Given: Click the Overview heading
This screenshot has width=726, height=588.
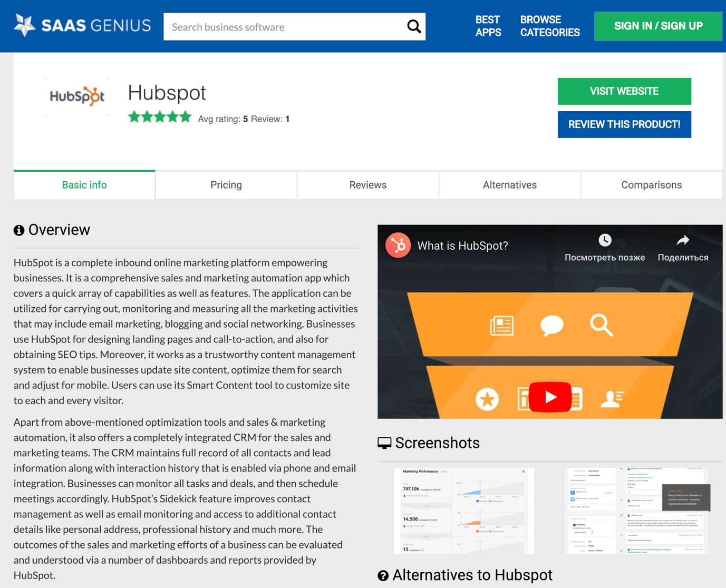Looking at the screenshot, I should tap(59, 230).
